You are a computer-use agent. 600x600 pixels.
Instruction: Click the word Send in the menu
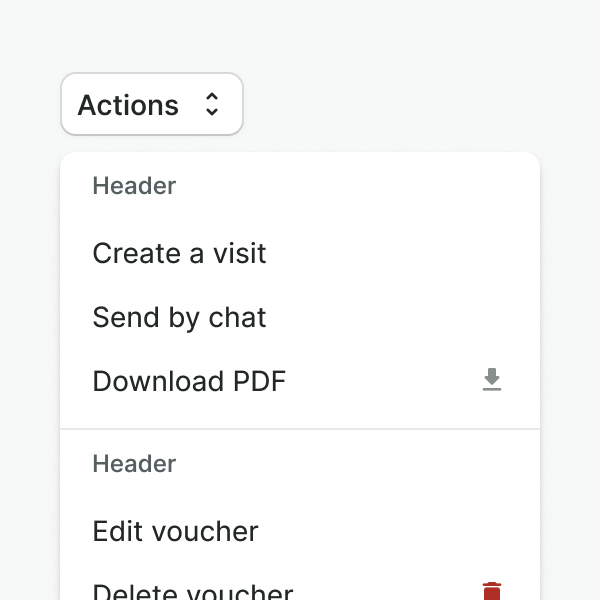pyautogui.click(x=120, y=318)
